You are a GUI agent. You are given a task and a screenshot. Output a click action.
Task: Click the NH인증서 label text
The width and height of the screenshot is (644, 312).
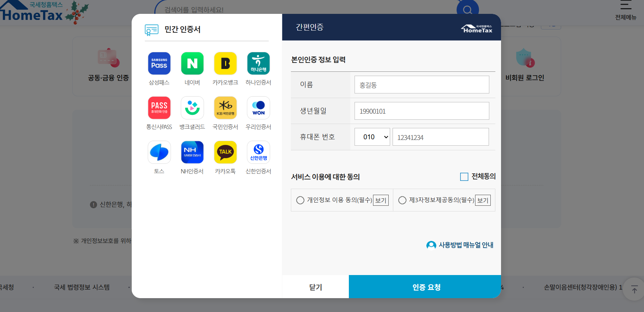coord(192,171)
